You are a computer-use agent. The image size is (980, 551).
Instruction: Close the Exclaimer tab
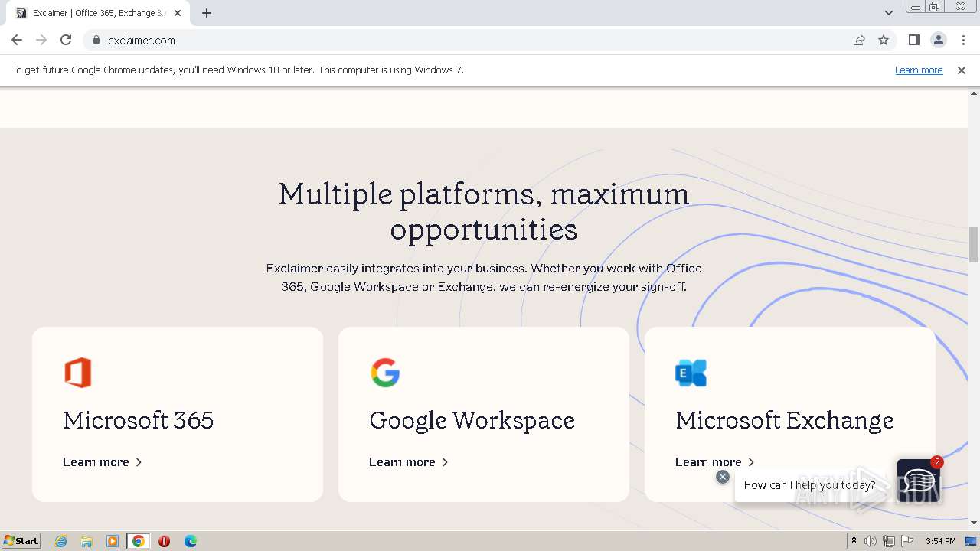click(178, 13)
